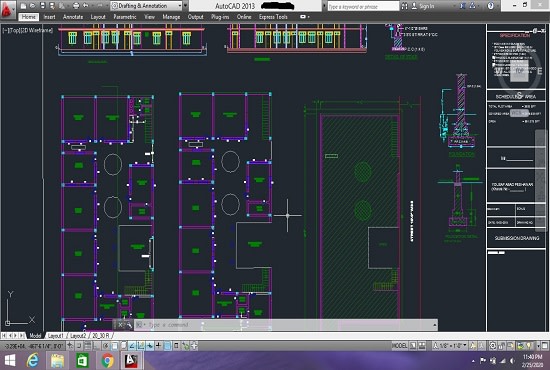Viewport: 550px width, 370px height.
Task: Expand command line history arrow
Action: pyautogui.click(x=435, y=325)
